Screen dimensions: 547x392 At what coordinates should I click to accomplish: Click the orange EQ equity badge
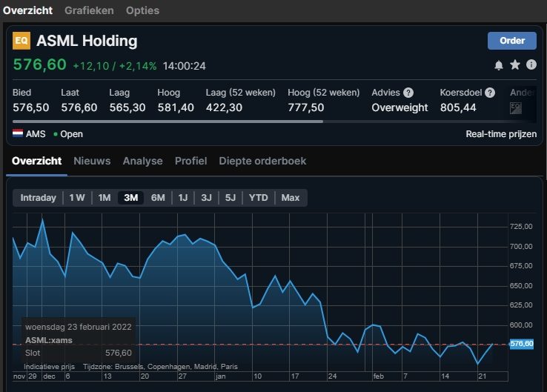(21, 41)
